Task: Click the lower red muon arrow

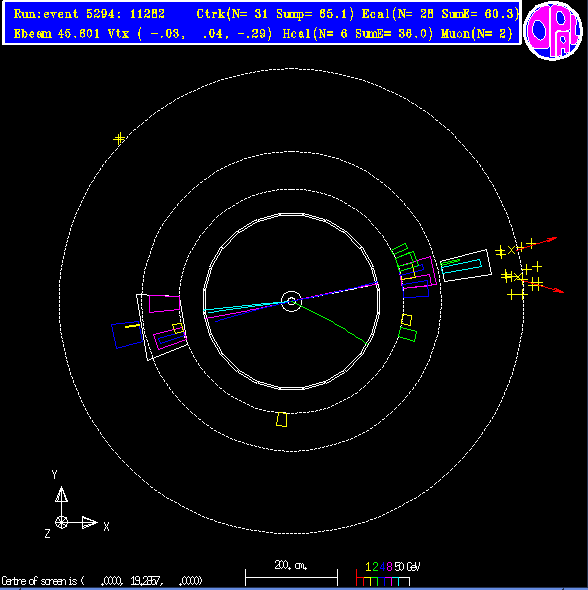Action: [543, 285]
